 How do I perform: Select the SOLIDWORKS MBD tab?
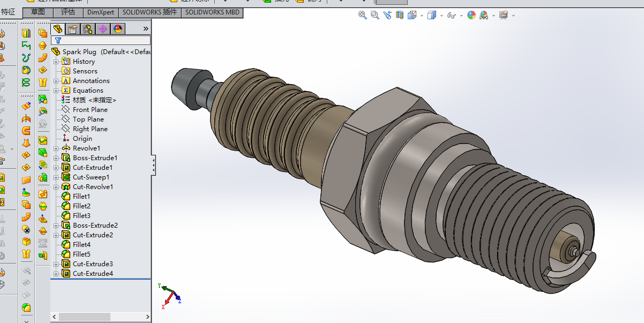coord(212,12)
